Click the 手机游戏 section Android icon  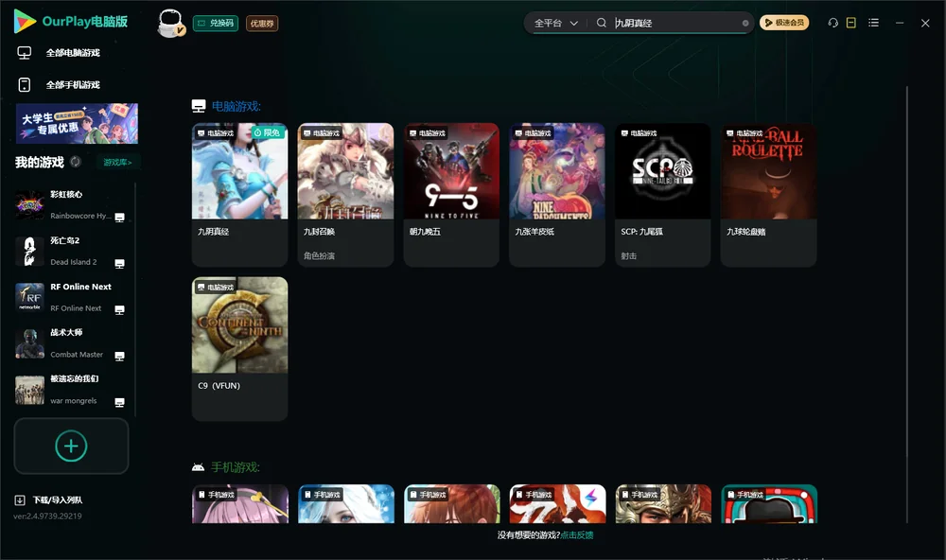coord(198,467)
